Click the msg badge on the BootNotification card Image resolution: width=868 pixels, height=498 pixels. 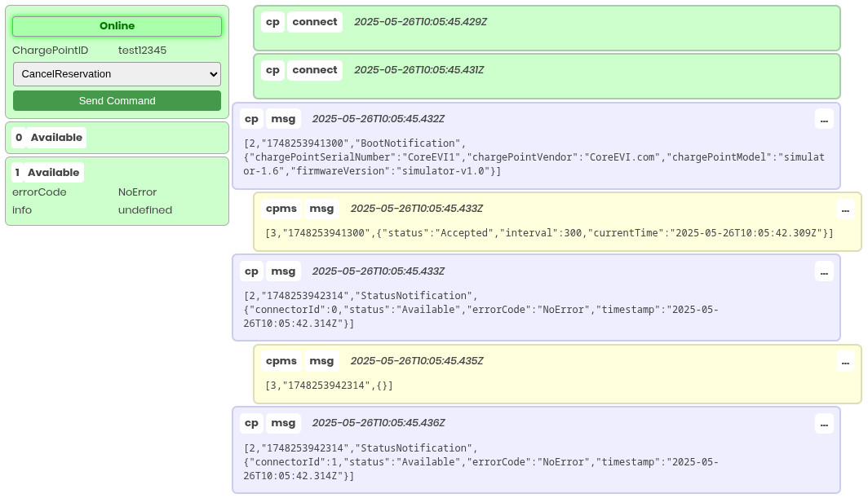point(283,118)
